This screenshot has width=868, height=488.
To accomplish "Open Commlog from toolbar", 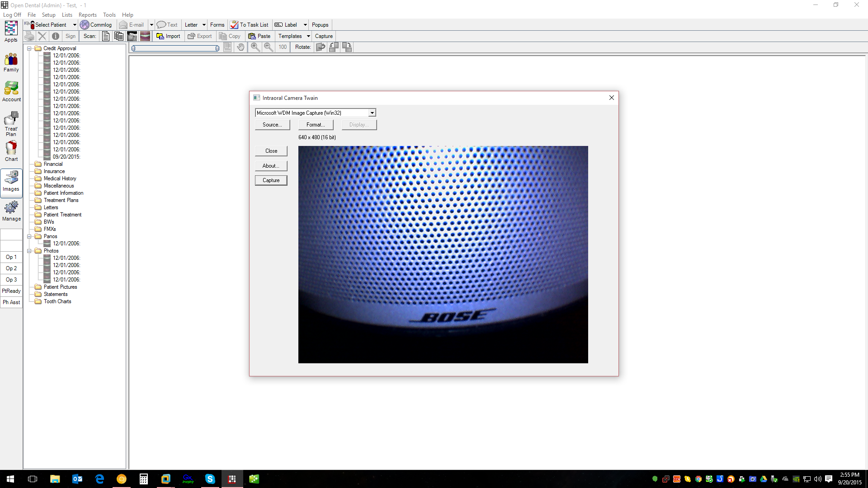I will 96,25.
